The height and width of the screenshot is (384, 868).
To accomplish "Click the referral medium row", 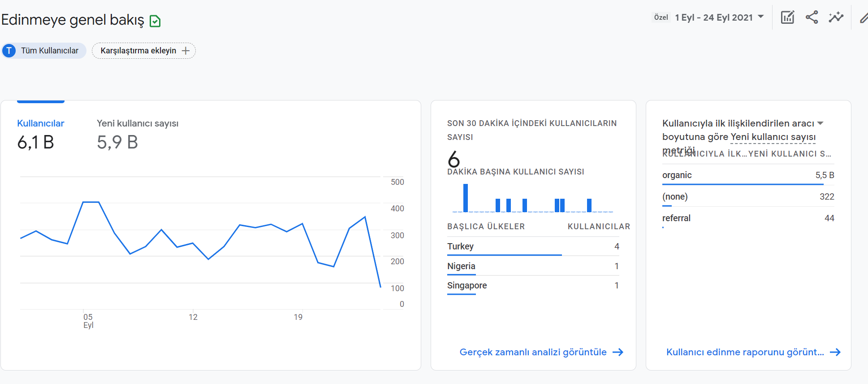I will click(x=748, y=218).
